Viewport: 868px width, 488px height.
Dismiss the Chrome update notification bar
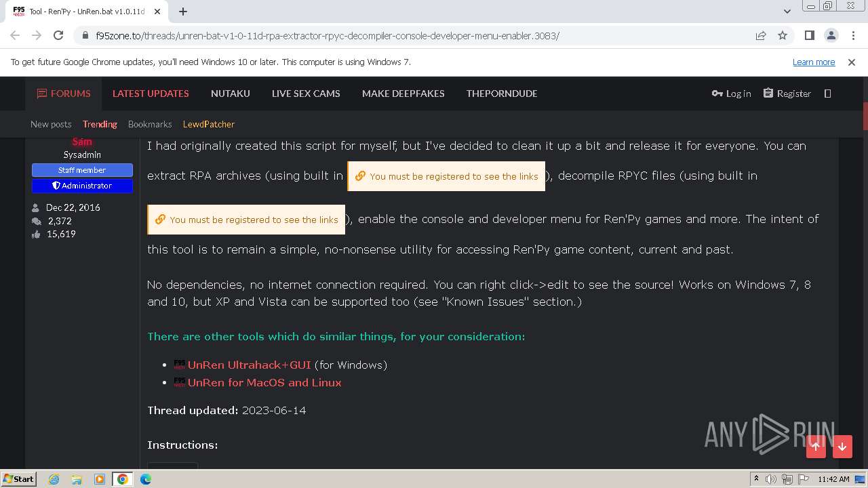[x=852, y=62]
